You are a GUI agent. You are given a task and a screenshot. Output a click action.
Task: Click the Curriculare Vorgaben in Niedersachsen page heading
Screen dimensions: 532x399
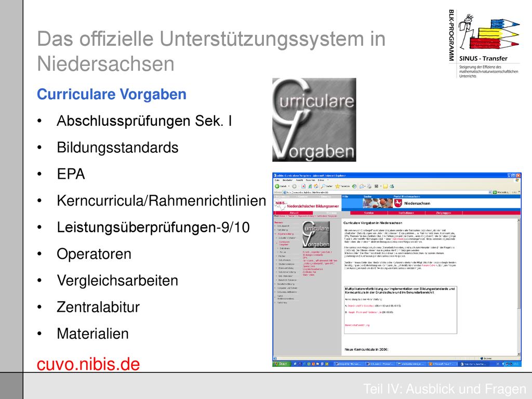[373, 223]
